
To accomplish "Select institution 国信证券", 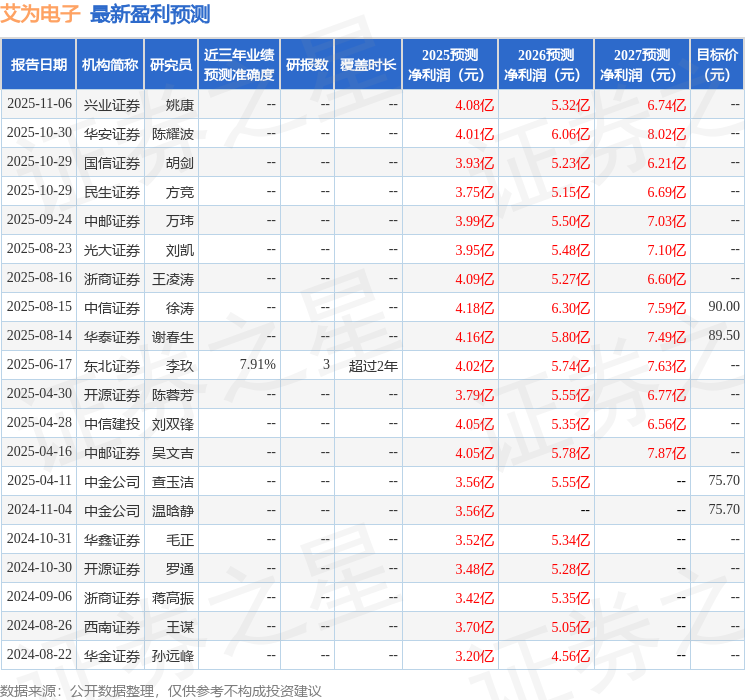I will (112, 163).
